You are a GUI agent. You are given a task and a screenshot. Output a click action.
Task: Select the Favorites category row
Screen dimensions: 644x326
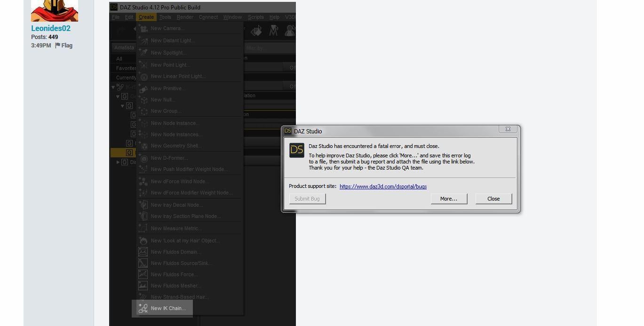(x=124, y=68)
